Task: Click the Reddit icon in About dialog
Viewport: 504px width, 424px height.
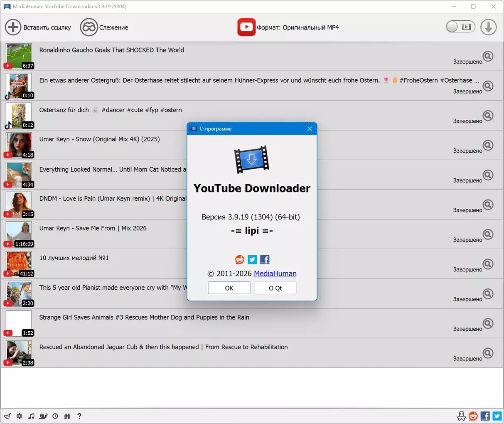Action: (240, 260)
